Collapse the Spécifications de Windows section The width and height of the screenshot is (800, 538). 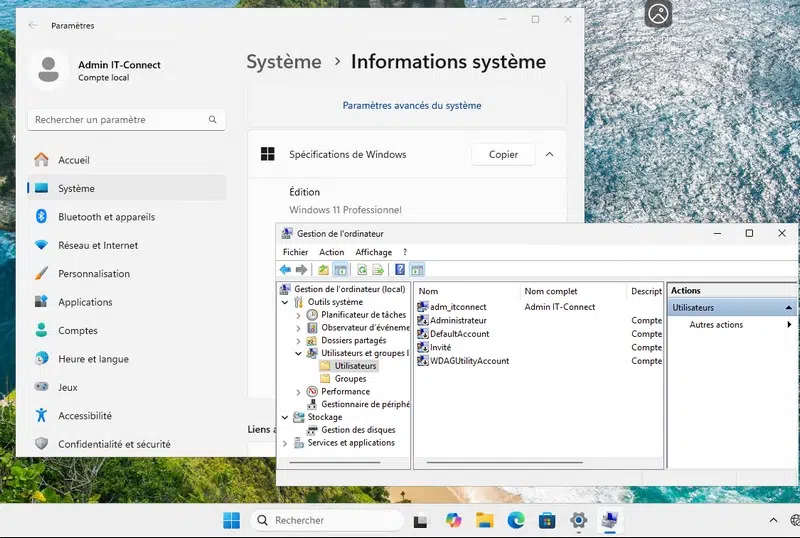pyautogui.click(x=550, y=155)
